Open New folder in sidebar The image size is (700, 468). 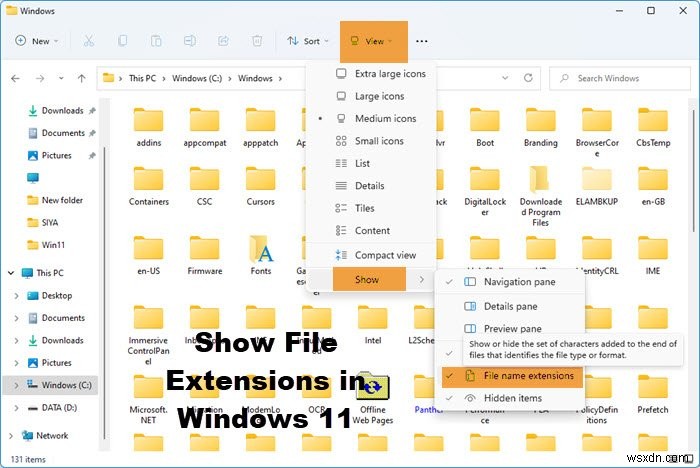(x=55, y=200)
